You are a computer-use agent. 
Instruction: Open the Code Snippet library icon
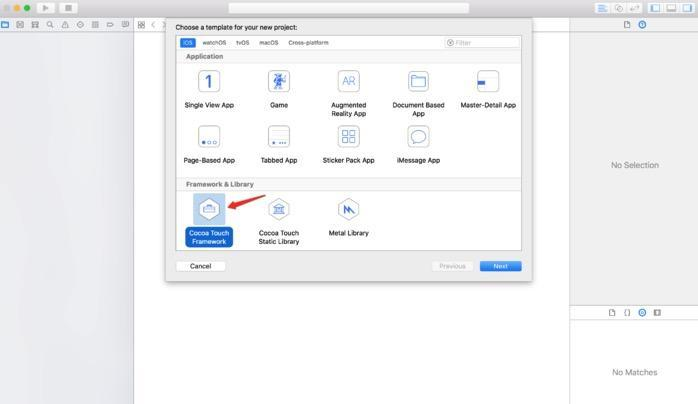pos(627,313)
